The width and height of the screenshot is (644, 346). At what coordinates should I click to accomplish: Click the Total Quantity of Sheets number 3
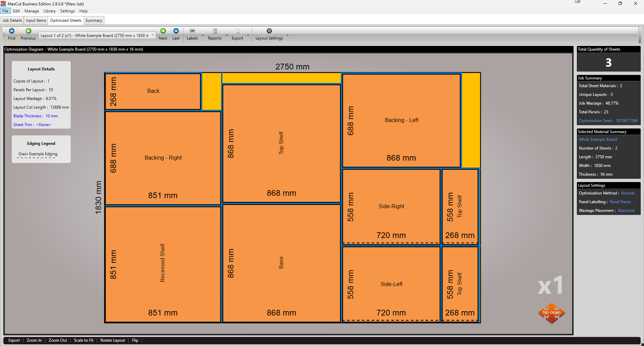coord(608,63)
